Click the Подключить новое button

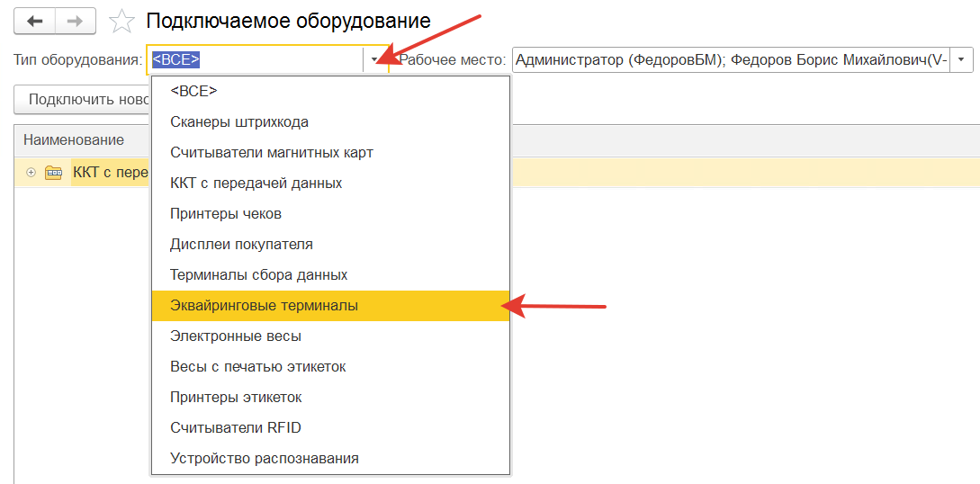tap(82, 100)
